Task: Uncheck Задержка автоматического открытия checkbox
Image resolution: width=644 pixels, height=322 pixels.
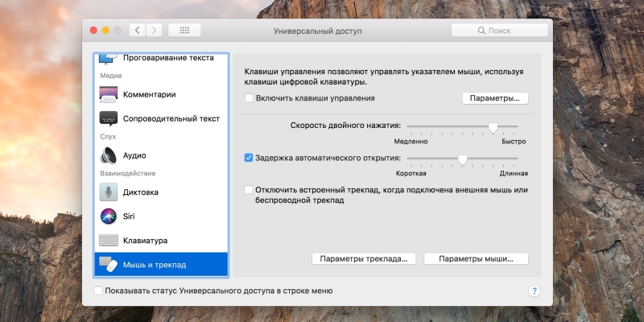Action: pyautogui.click(x=249, y=158)
